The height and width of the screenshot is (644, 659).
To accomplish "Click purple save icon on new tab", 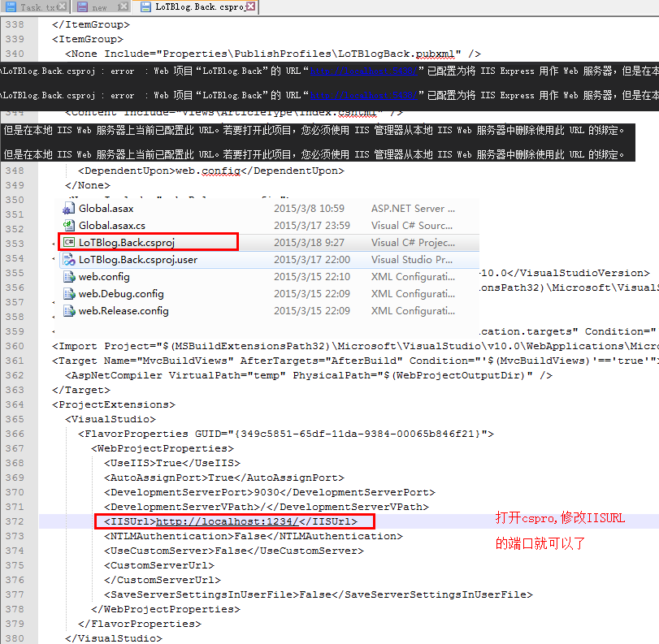I will 83,7.
